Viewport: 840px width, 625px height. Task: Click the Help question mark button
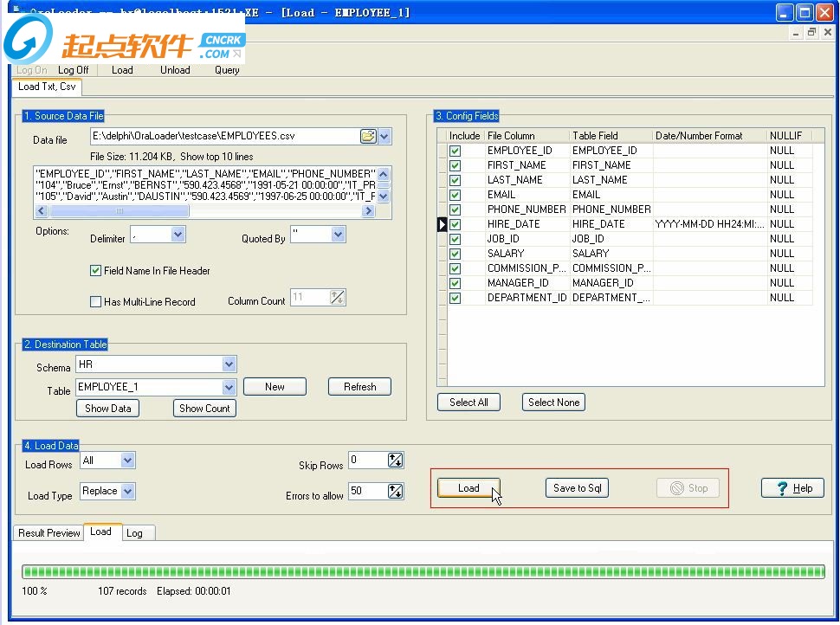(793, 488)
